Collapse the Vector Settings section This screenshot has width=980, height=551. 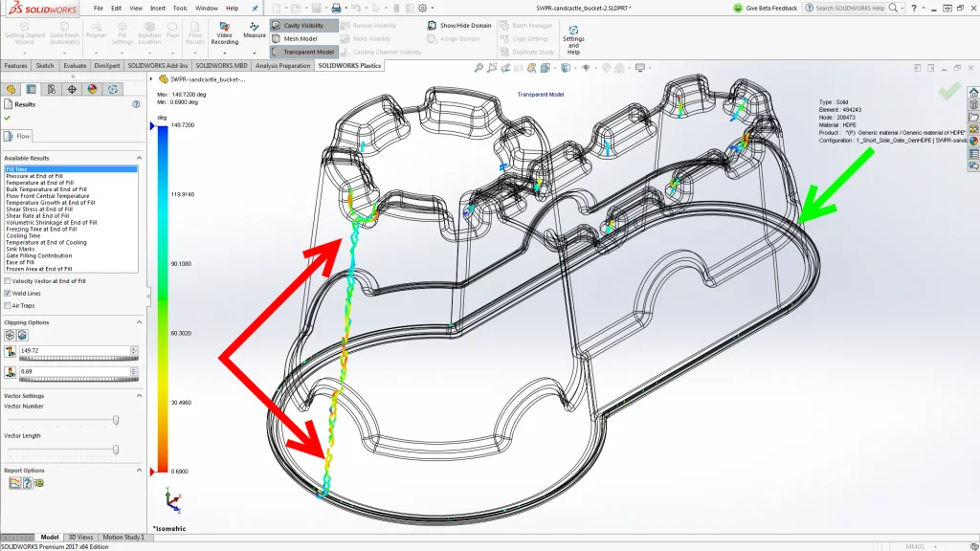click(x=139, y=395)
